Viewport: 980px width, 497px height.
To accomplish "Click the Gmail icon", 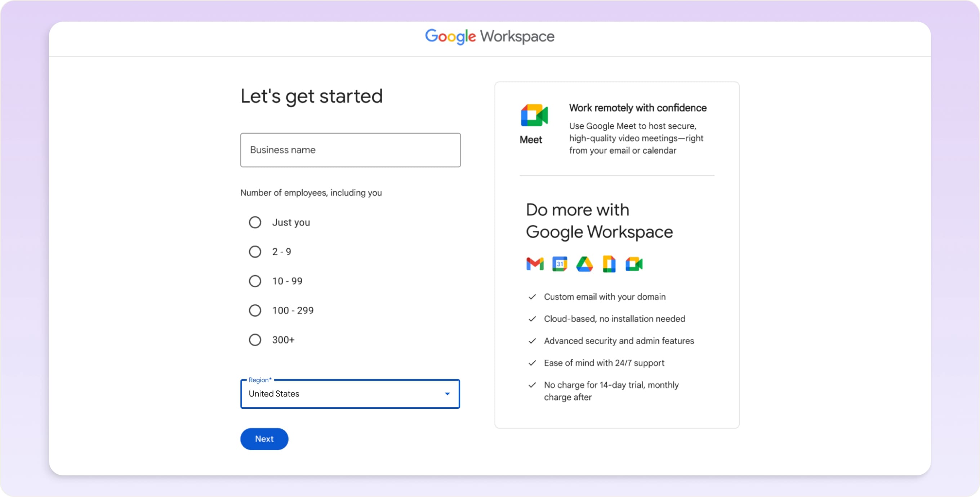I will (x=535, y=264).
